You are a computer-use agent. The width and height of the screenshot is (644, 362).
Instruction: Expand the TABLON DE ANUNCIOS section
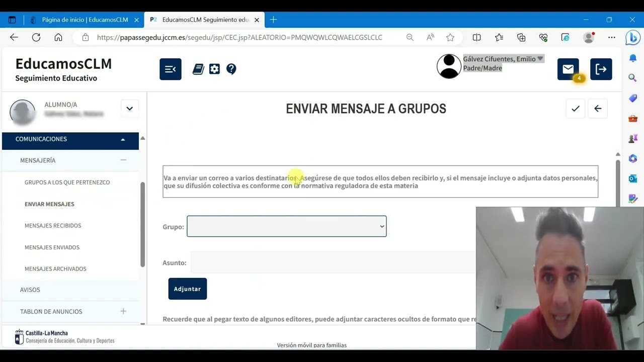(123, 311)
